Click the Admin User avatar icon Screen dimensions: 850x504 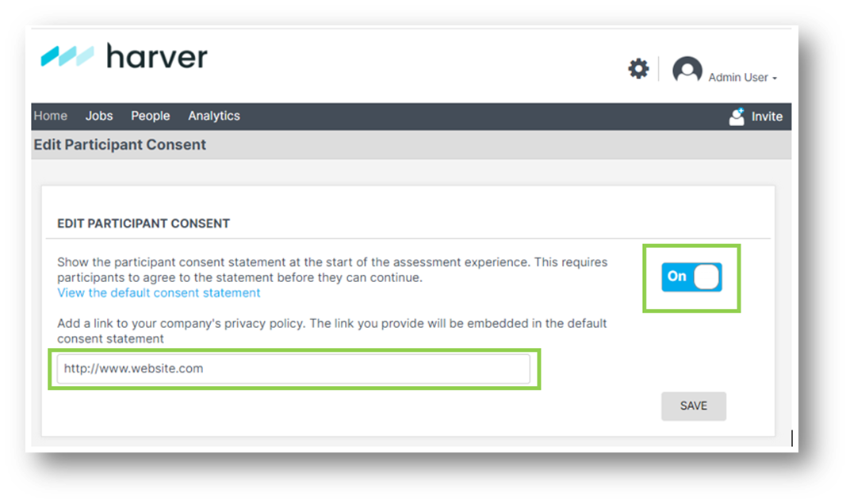[x=687, y=70]
